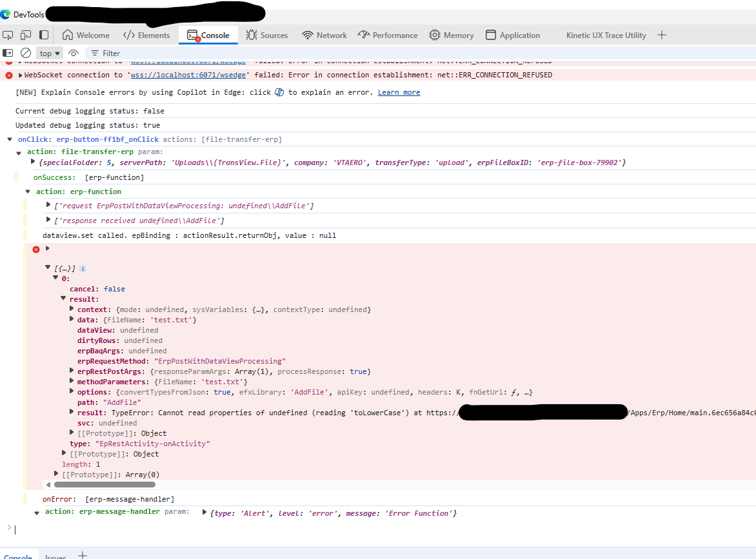This screenshot has width=756, height=559.
Task: Click the Learn more link
Action: click(399, 92)
